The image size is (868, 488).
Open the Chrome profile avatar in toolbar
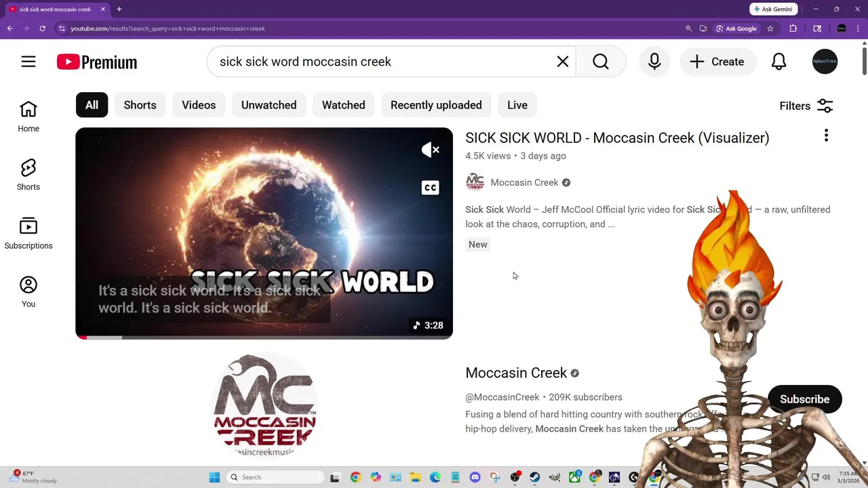tap(842, 28)
